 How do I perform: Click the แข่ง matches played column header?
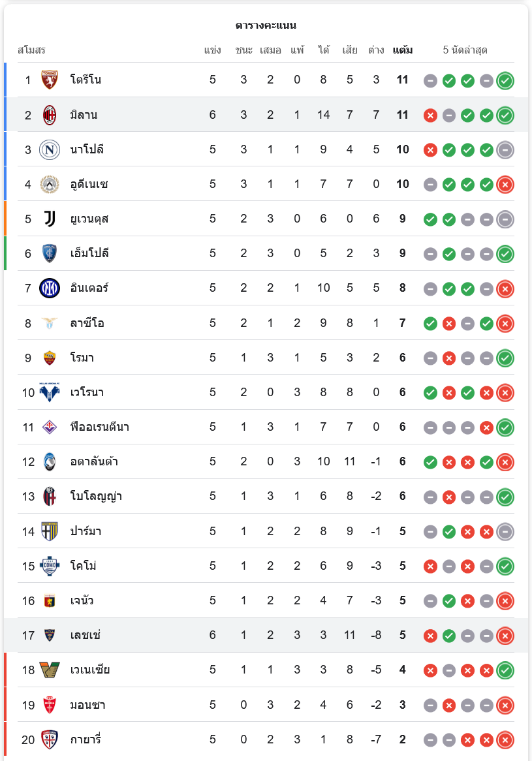[x=213, y=50]
